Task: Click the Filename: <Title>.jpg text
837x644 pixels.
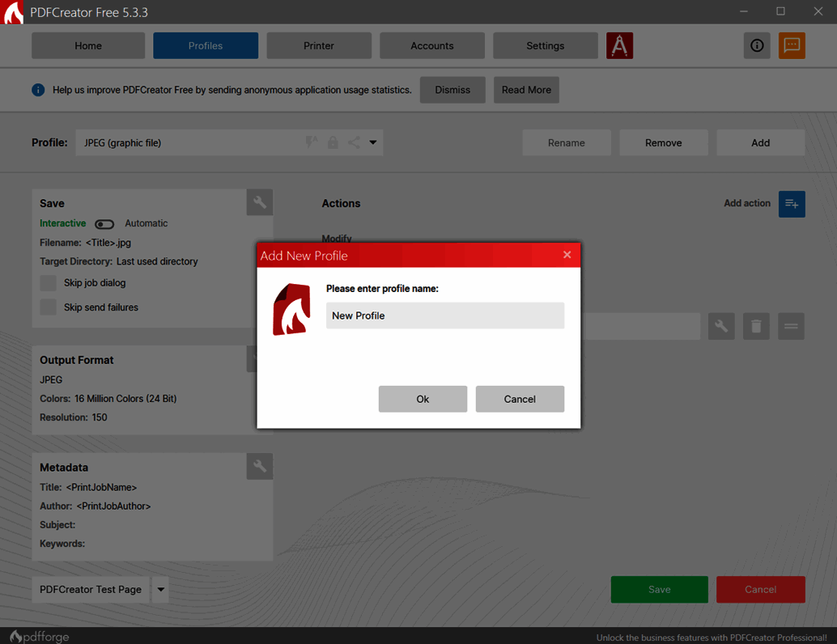Action: click(86, 242)
